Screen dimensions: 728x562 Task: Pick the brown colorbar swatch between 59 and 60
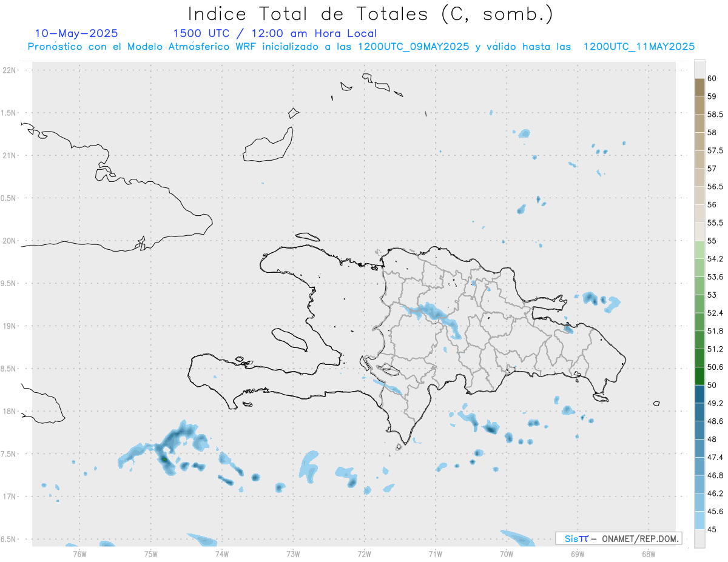pyautogui.click(x=699, y=87)
